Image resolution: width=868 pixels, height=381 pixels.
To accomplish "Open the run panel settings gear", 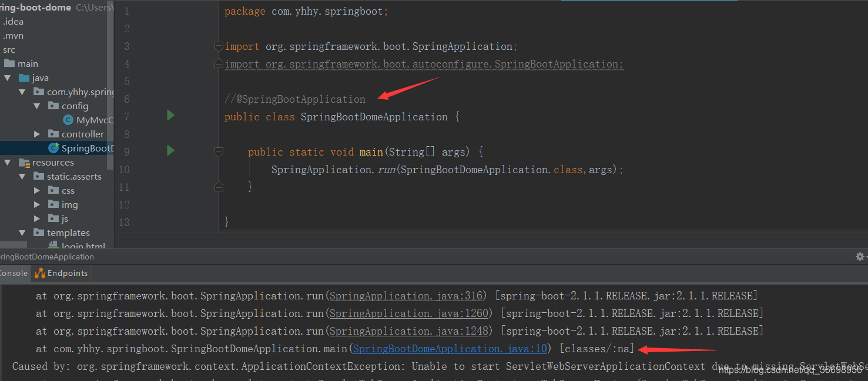I will (860, 257).
